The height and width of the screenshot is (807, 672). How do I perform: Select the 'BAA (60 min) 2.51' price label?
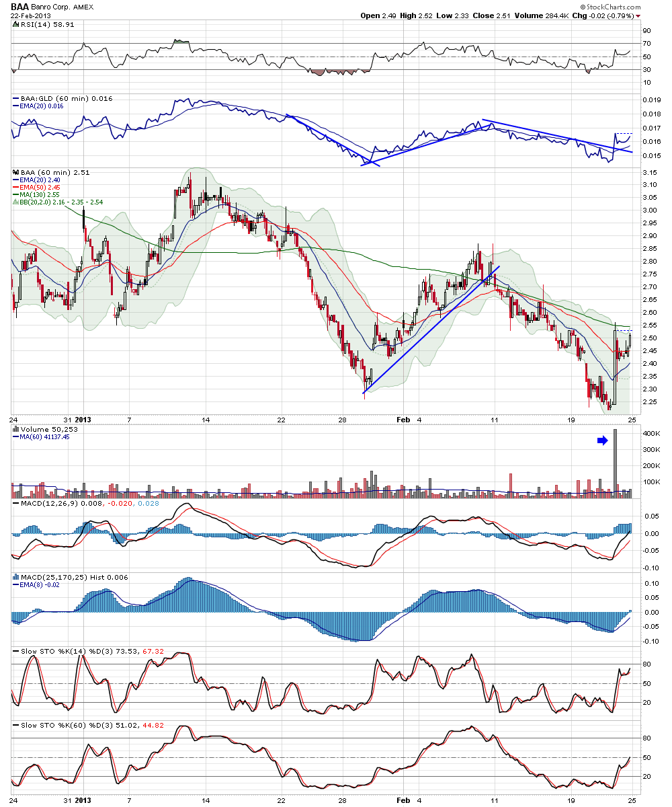56,172
